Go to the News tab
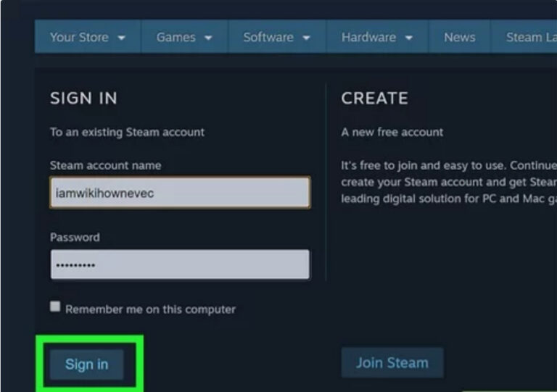The image size is (557, 392). coord(459,37)
